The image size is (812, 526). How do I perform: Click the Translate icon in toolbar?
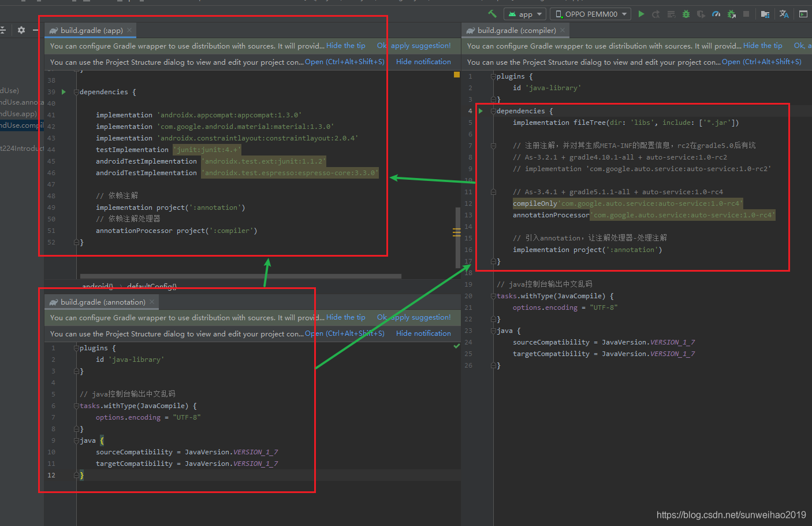[784, 14]
